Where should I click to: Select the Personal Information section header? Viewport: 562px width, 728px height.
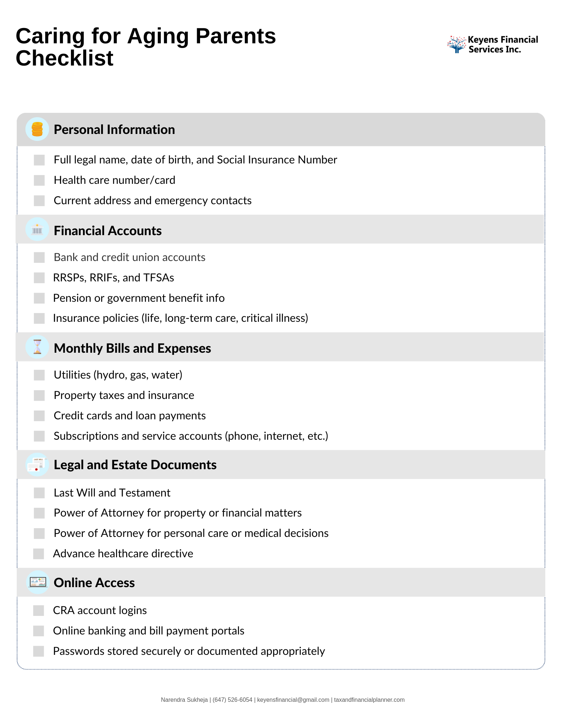click(x=114, y=130)
